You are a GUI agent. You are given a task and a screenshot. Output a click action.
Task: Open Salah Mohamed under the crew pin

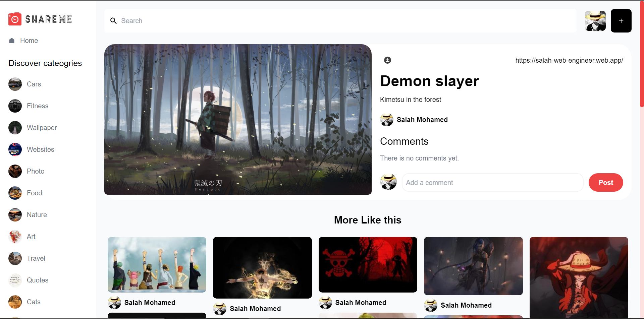click(x=150, y=303)
